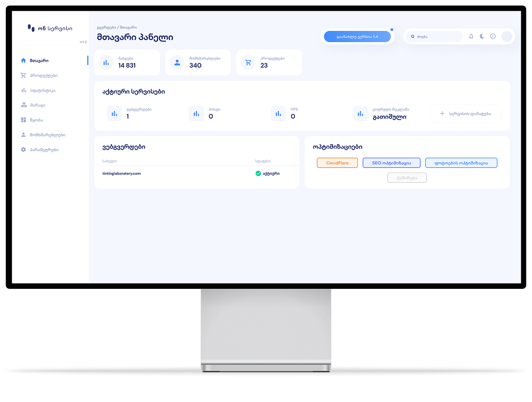Toggle dark mode with the moon icon
The height and width of the screenshot is (402, 532).
482,37
